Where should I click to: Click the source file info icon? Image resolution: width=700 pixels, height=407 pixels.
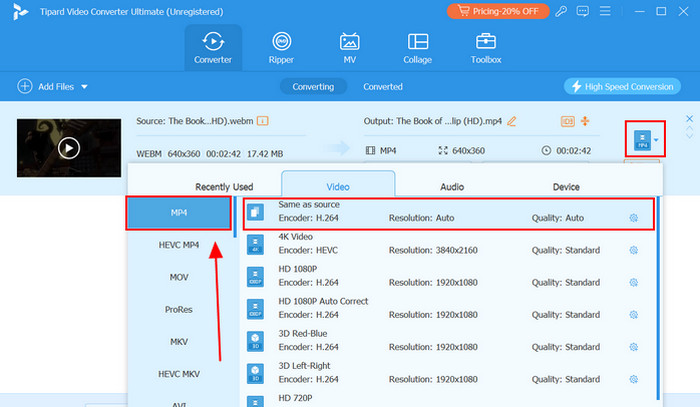click(262, 121)
